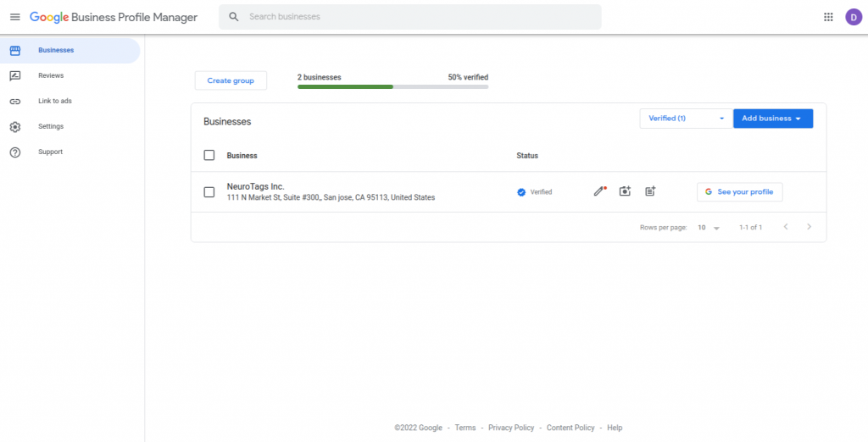
Task: Click the See your profile button
Action: pyautogui.click(x=739, y=192)
